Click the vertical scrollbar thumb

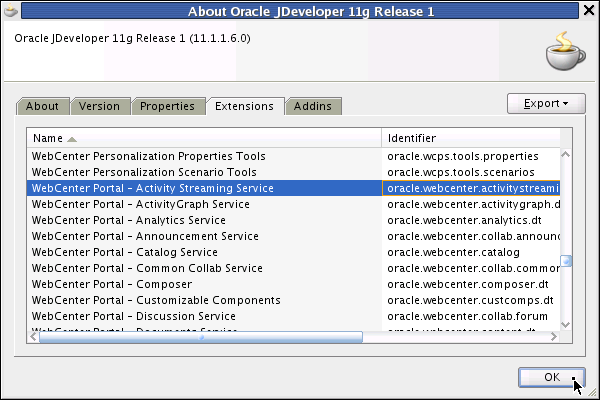tap(566, 261)
